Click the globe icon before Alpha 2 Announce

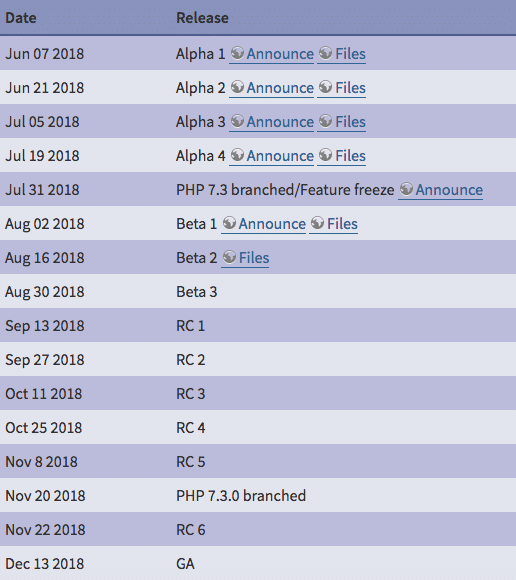(x=237, y=87)
